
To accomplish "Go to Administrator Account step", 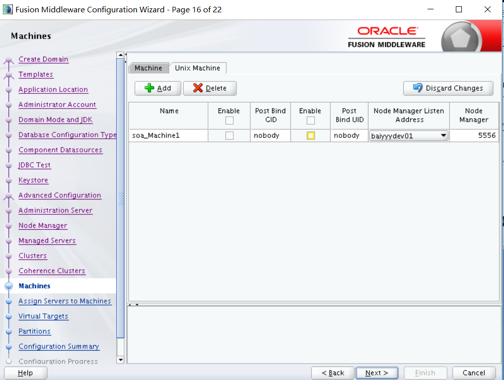I will coord(57,105).
